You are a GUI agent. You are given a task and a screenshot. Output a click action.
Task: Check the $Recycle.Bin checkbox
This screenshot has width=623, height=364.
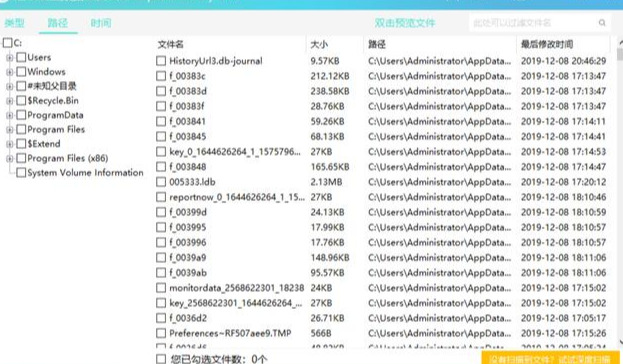tap(21, 101)
